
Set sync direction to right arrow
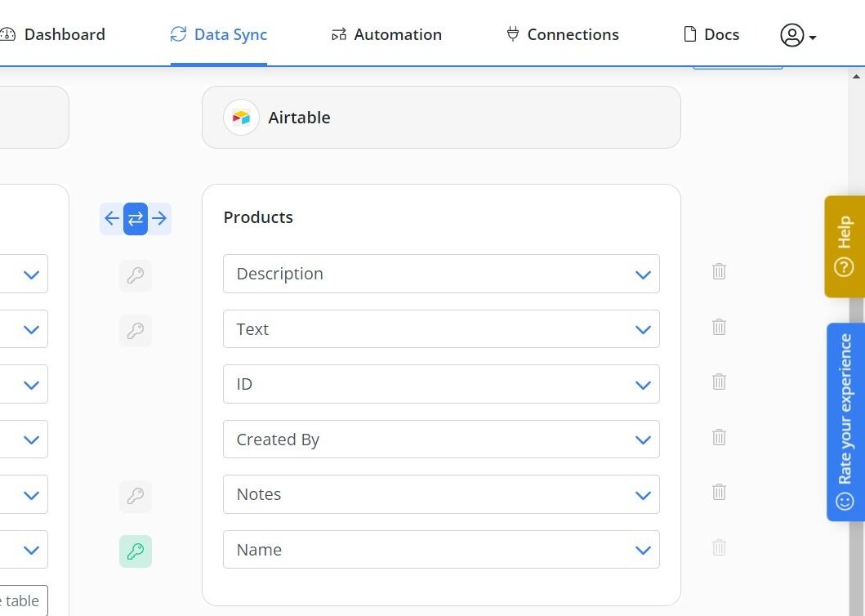click(159, 219)
